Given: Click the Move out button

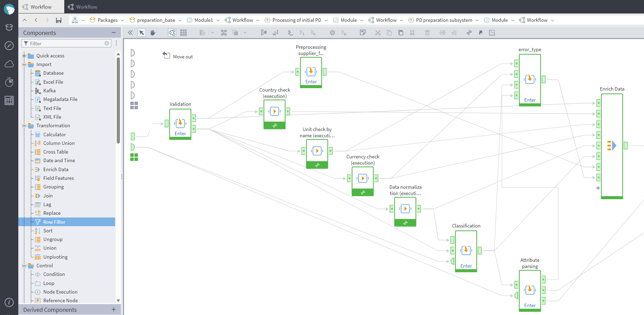Looking at the screenshot, I should tap(178, 56).
